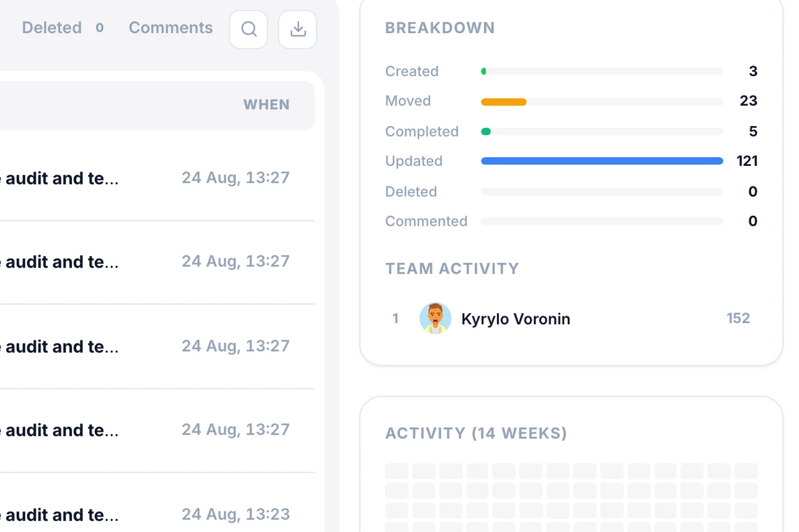Click the WHEN column header
The width and height of the screenshot is (799, 532).
(x=267, y=105)
